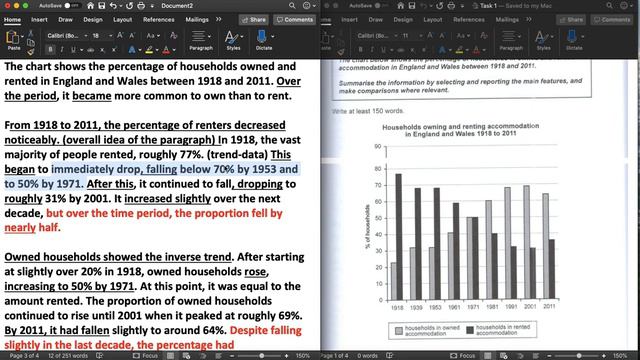The height and width of the screenshot is (360, 640).
Task: Switch to Mailings tab in Document2
Action: tap(197, 19)
